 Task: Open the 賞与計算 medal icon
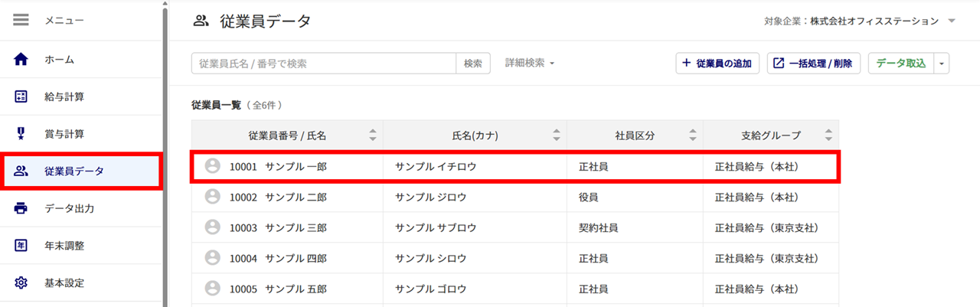(x=21, y=134)
